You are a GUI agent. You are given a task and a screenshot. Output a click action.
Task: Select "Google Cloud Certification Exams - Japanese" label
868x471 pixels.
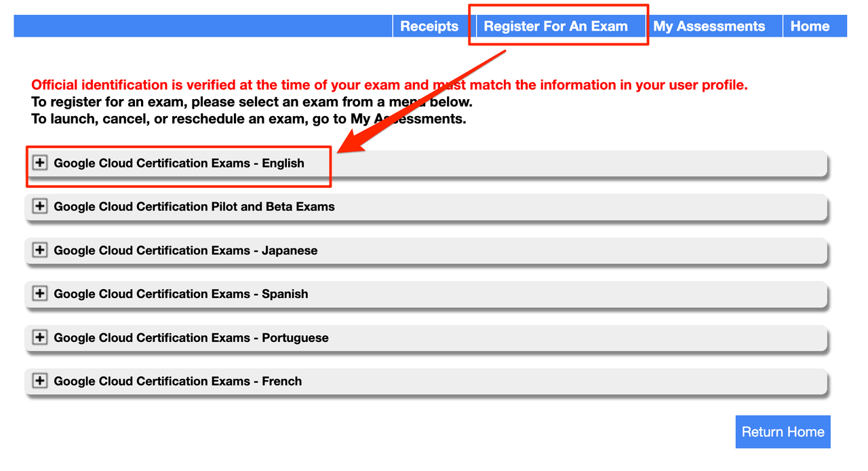click(x=186, y=250)
